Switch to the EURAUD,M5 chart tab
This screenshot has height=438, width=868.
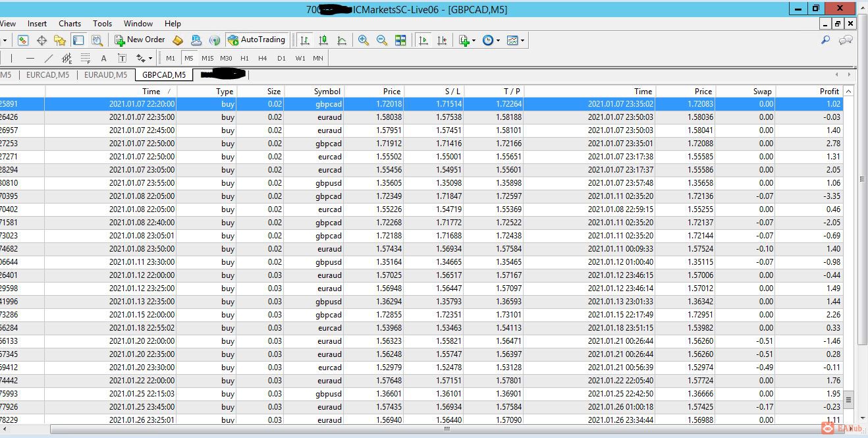pos(105,74)
